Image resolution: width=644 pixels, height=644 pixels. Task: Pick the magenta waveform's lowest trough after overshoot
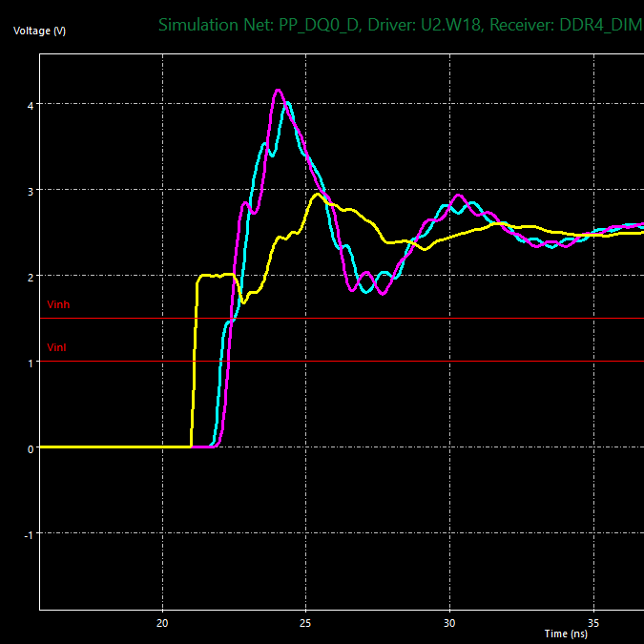coord(383,293)
